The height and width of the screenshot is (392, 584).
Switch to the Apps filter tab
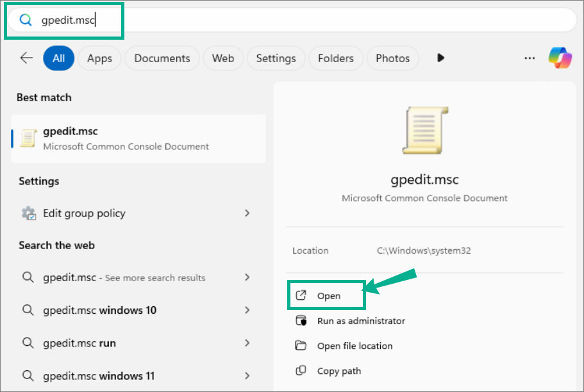[99, 58]
